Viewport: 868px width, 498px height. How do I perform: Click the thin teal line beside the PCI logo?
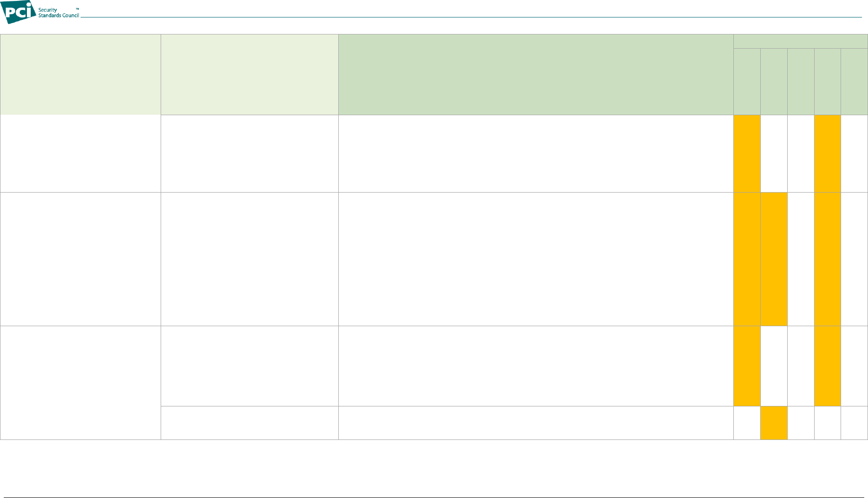[471, 17]
